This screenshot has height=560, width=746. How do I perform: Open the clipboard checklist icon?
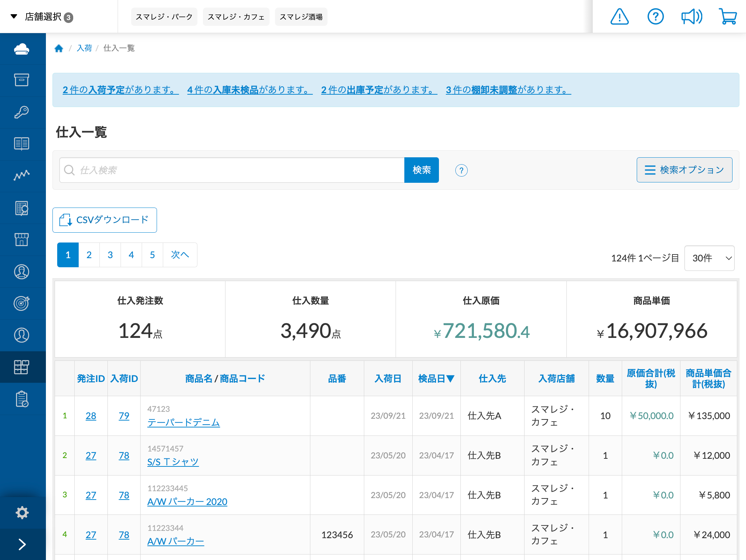(22, 399)
